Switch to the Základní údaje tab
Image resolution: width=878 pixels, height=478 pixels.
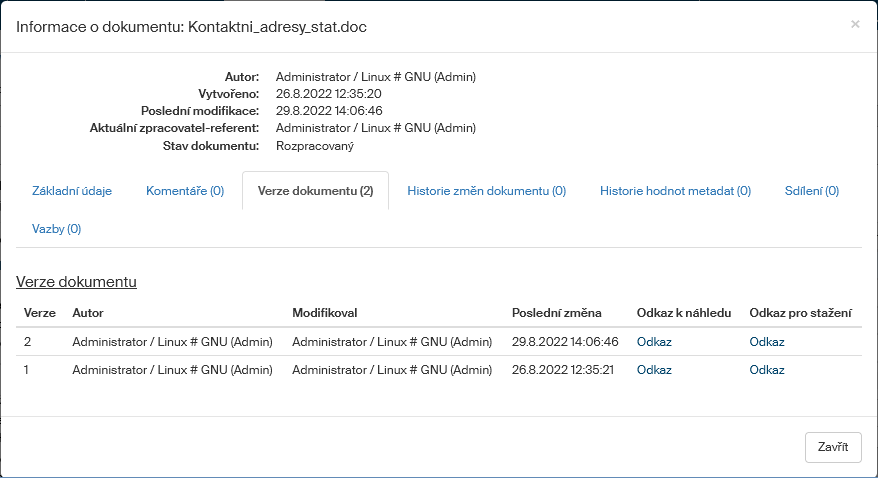[x=72, y=191]
